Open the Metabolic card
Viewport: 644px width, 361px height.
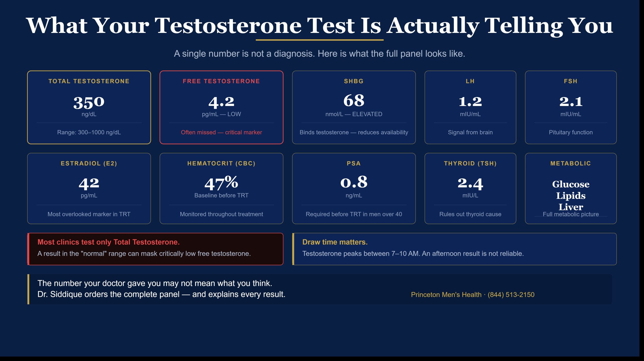571,188
